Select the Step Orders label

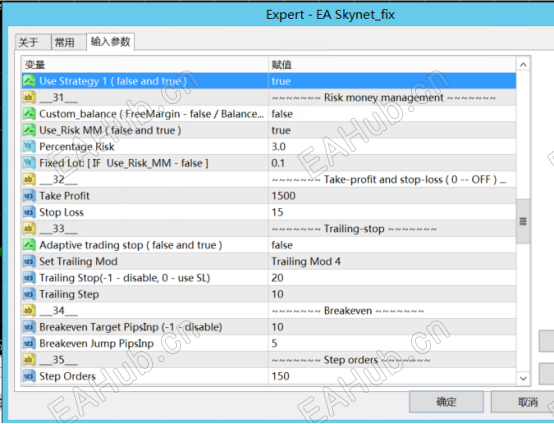[67, 376]
